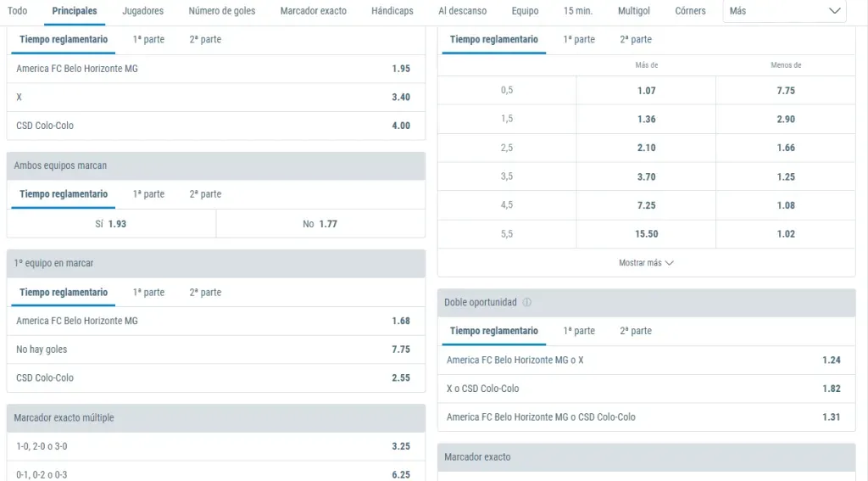Image resolution: width=868 pixels, height=481 pixels.
Task: Bet on over 2,5 goals at 2.10
Action: (x=646, y=148)
